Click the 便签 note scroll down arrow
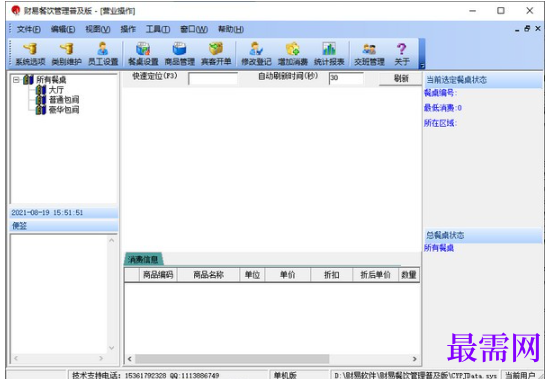Viewport: 559px width, 379px height. pyautogui.click(x=112, y=348)
